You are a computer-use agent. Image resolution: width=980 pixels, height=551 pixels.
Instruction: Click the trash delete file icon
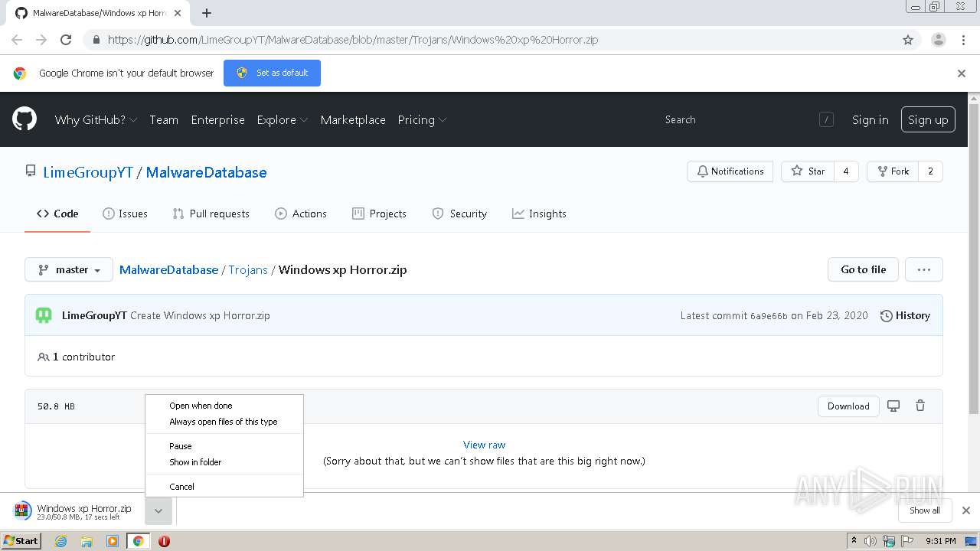coord(920,406)
